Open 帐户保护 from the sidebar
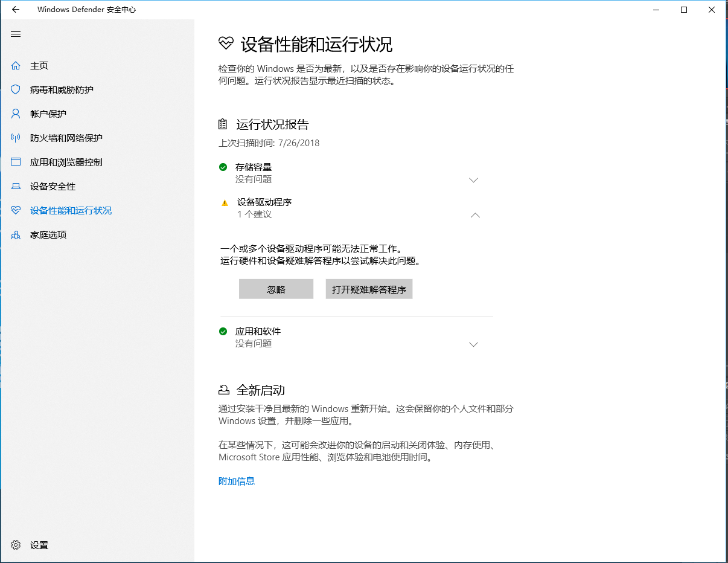Image resolution: width=728 pixels, height=563 pixels. [x=53, y=114]
